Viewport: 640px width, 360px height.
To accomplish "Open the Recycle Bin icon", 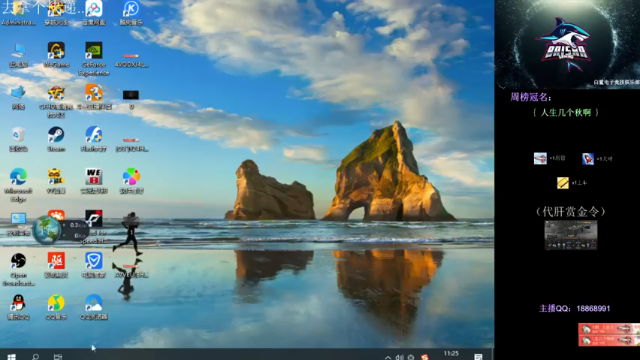I will (x=18, y=139).
